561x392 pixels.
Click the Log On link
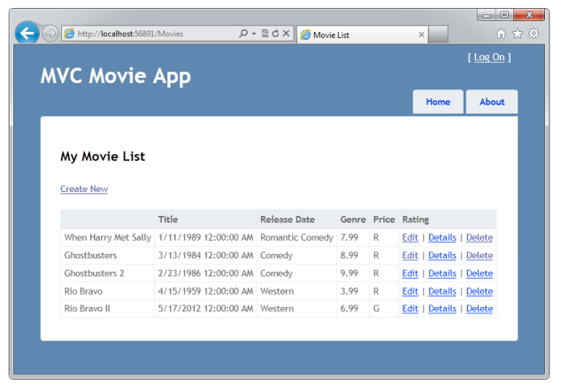(489, 58)
